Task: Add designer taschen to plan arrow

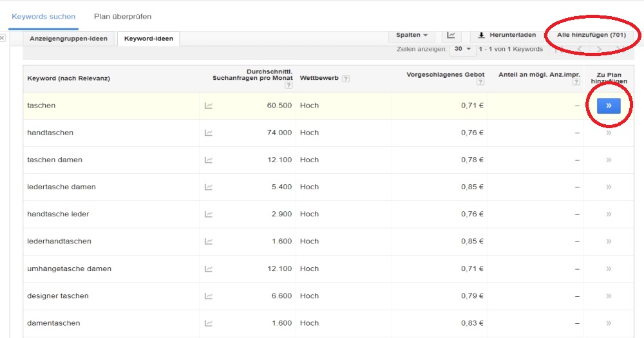Action: click(609, 296)
